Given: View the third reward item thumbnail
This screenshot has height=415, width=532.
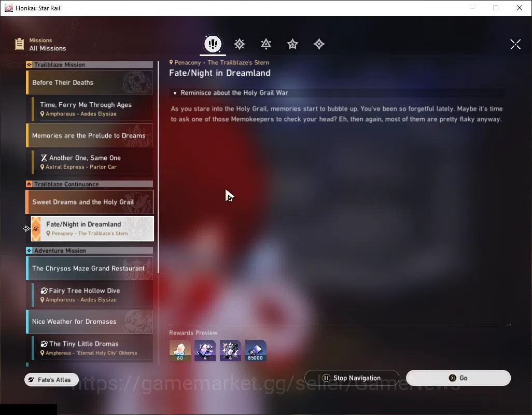Looking at the screenshot, I should coord(230,351).
